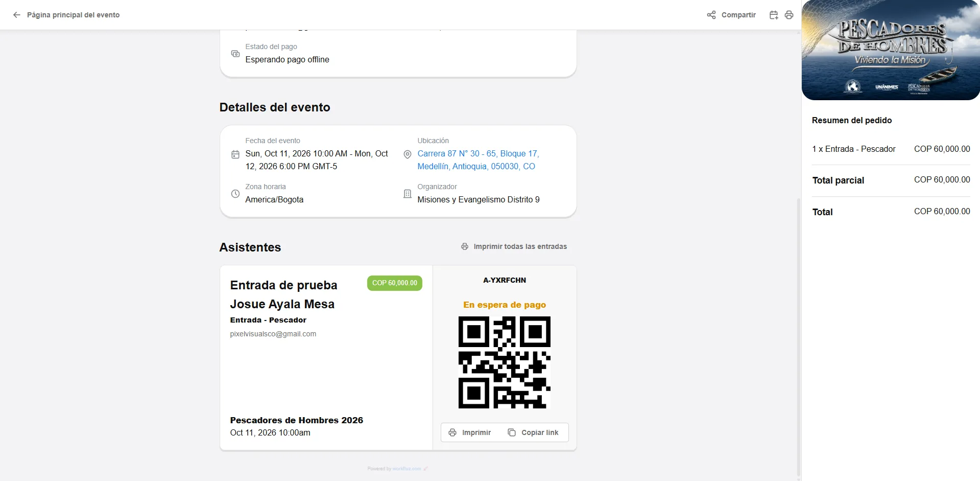Click the share icon beside Compartir

click(711, 15)
